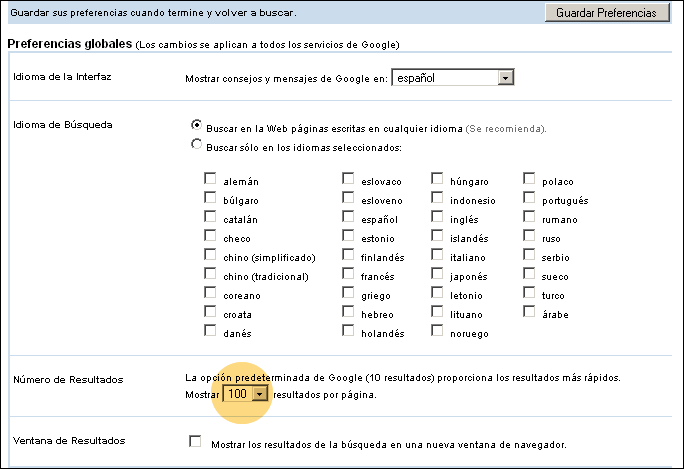Check the alemán language checkbox
Viewport: 684px width, 469px height.
click(210, 180)
